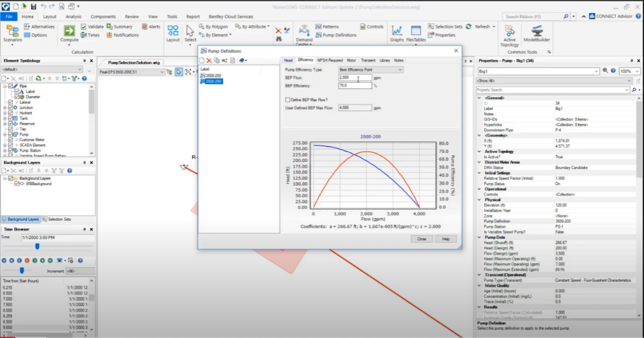
Task: Click Element Symbology help icon
Action: pyautogui.click(x=84, y=78)
